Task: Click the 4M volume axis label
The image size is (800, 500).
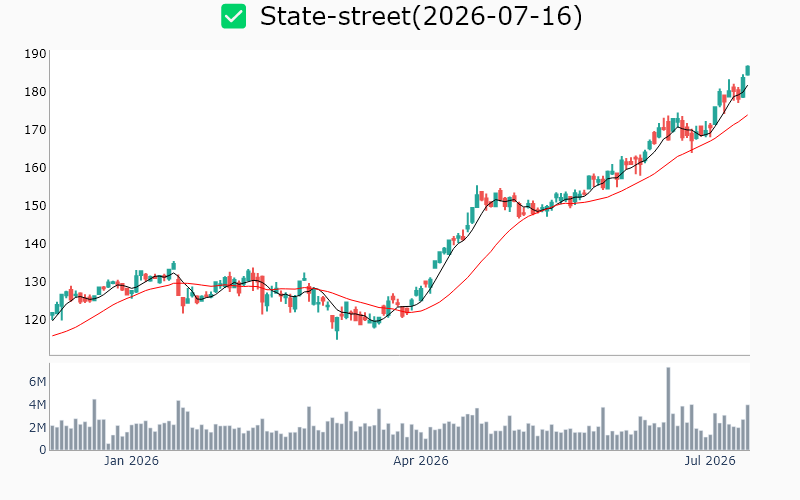Action: pos(37,405)
